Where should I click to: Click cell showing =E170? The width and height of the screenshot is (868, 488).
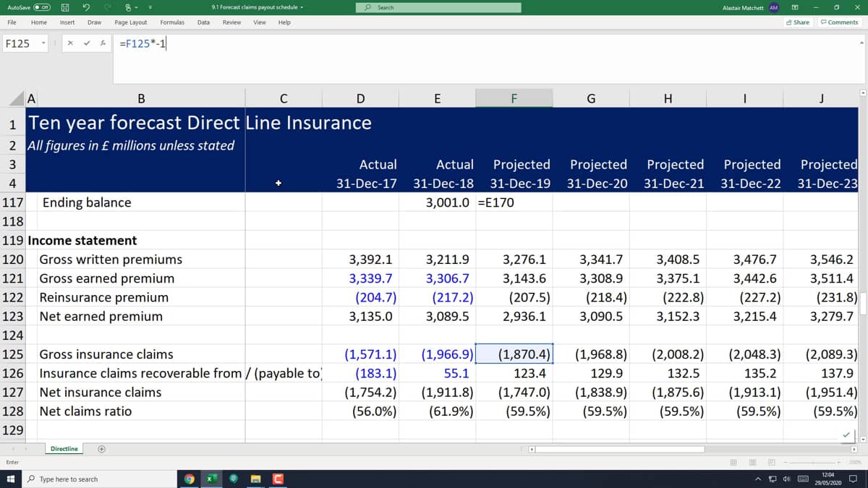tap(514, 202)
